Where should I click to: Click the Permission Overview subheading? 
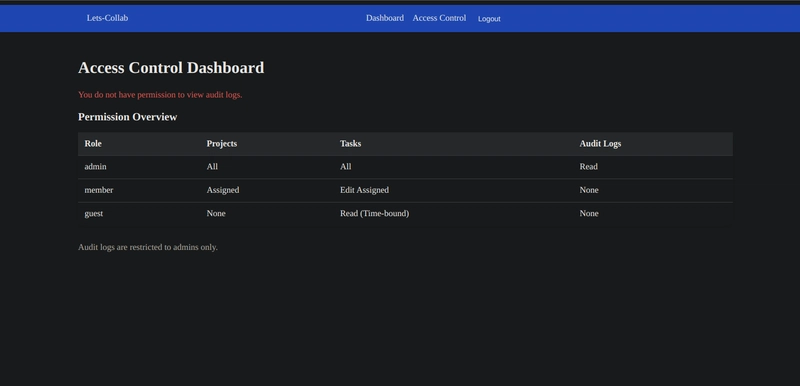pos(128,117)
